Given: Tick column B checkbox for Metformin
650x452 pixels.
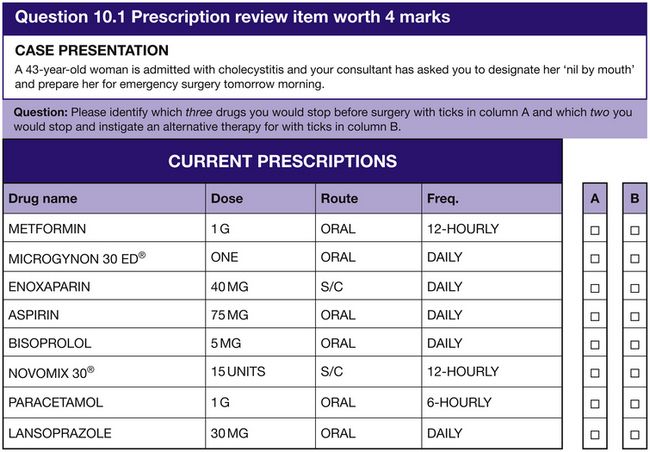Looking at the screenshot, I should (x=635, y=229).
